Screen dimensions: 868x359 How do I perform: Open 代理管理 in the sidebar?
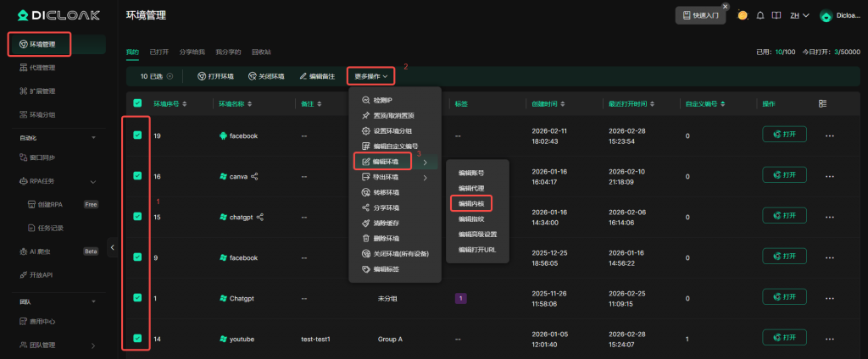[42, 68]
